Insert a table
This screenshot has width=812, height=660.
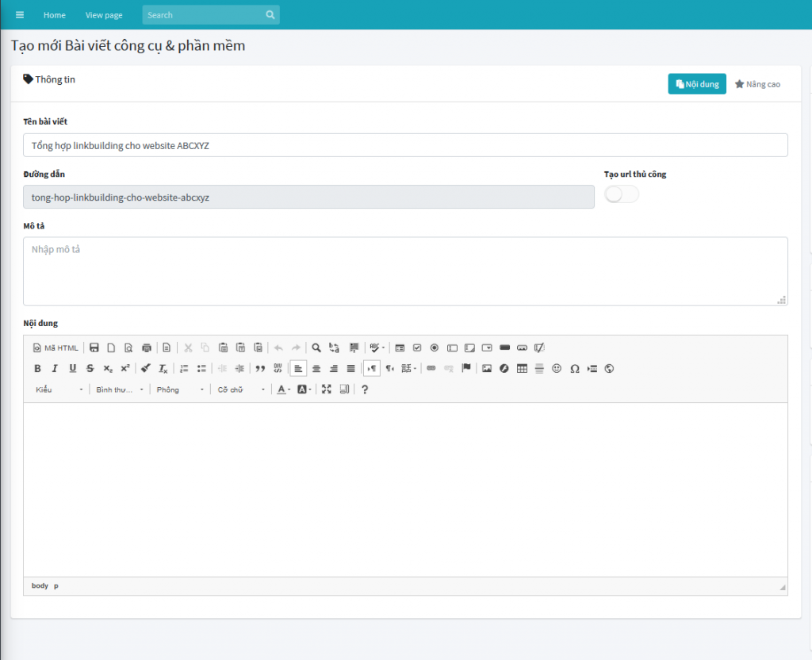click(x=522, y=368)
